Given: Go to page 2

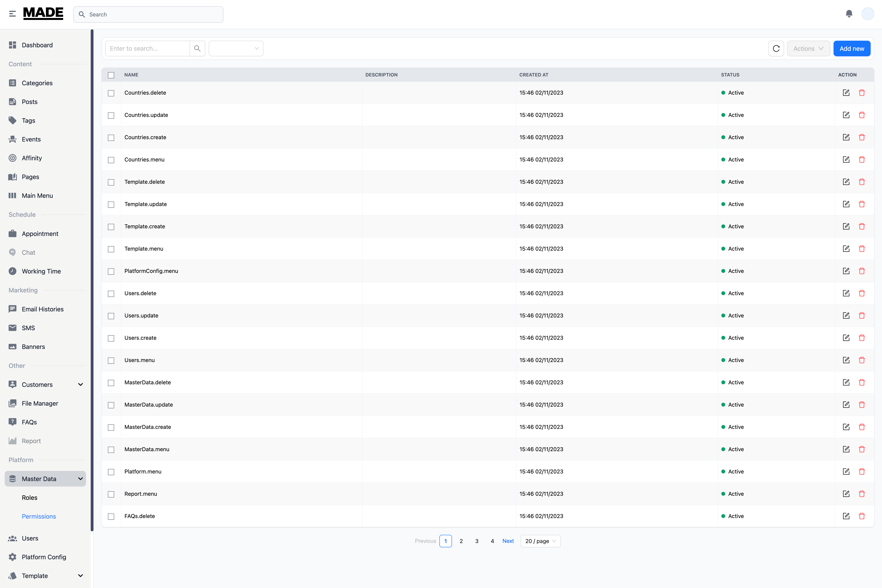Looking at the screenshot, I should 461,541.
